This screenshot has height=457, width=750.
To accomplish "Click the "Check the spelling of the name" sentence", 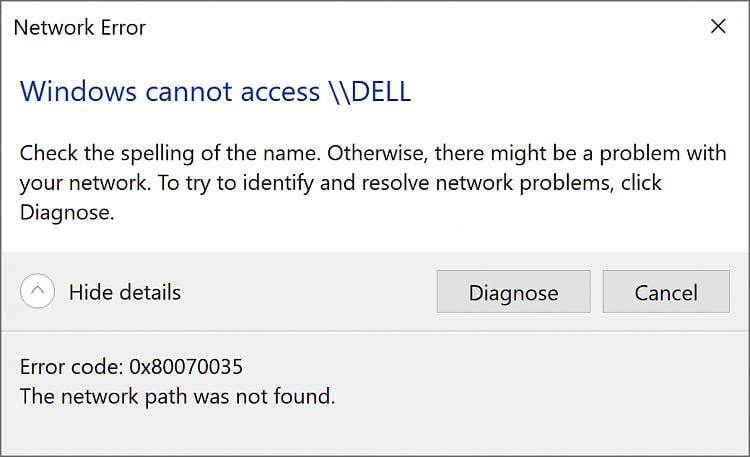I will pyautogui.click(x=170, y=155).
